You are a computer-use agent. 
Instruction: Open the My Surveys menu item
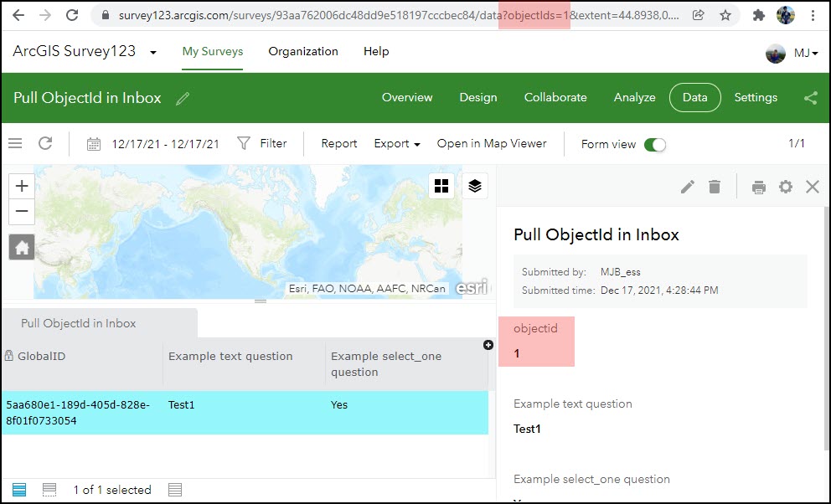(x=212, y=51)
